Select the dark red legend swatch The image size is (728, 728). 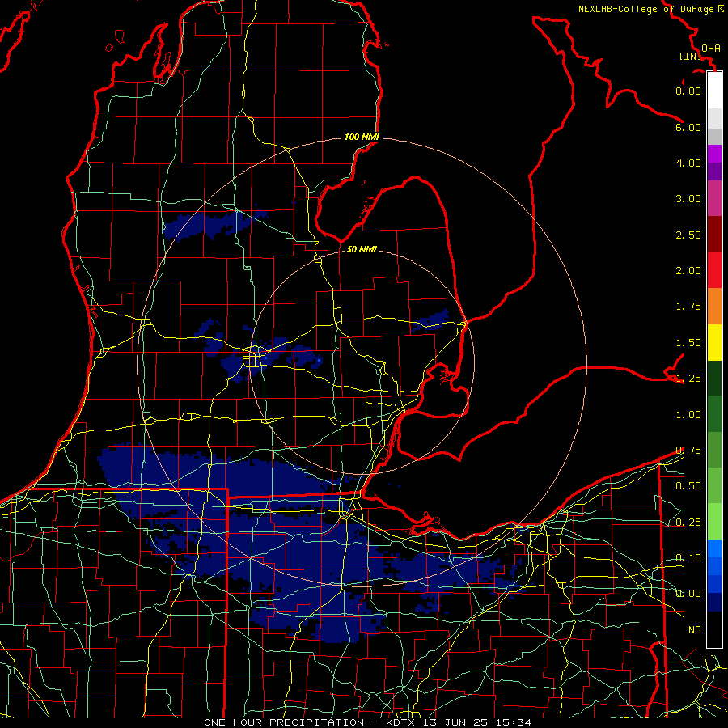coord(714,235)
